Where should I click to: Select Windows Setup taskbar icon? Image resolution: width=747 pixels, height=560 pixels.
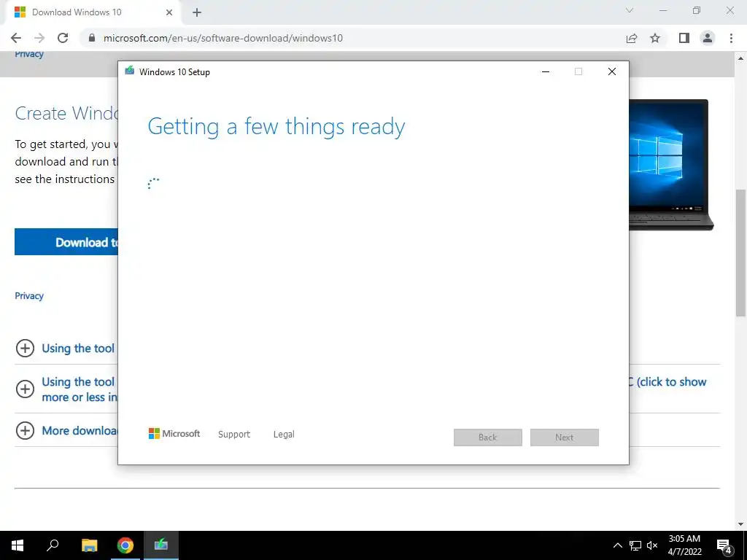tap(161, 545)
